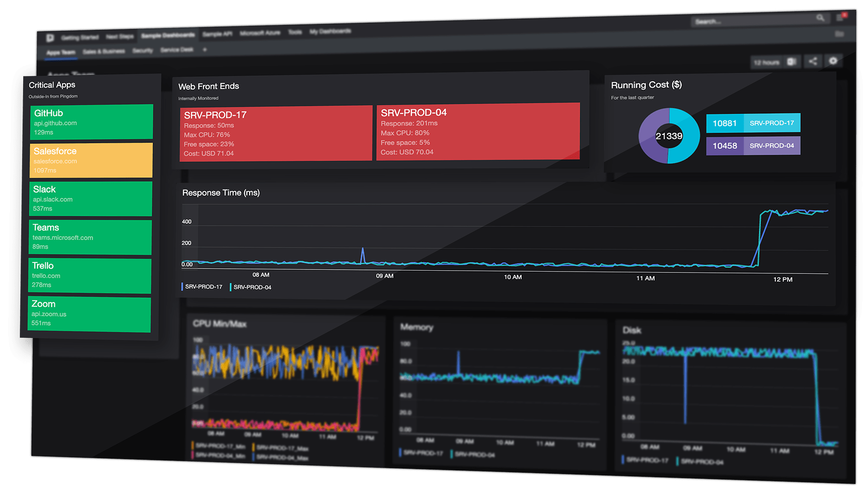This screenshot has width=868, height=488.
Task: Open the Security dashboard tab
Action: click(142, 50)
